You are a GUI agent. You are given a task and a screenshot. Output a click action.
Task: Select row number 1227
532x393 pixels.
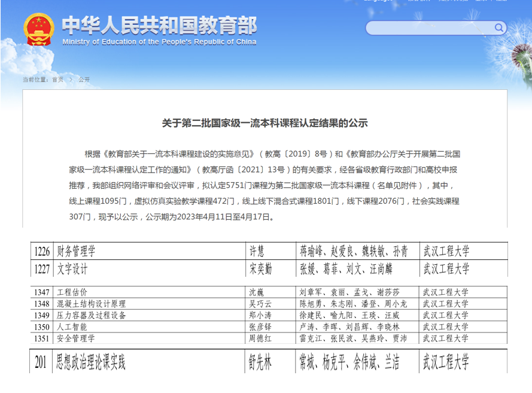[x=42, y=270]
